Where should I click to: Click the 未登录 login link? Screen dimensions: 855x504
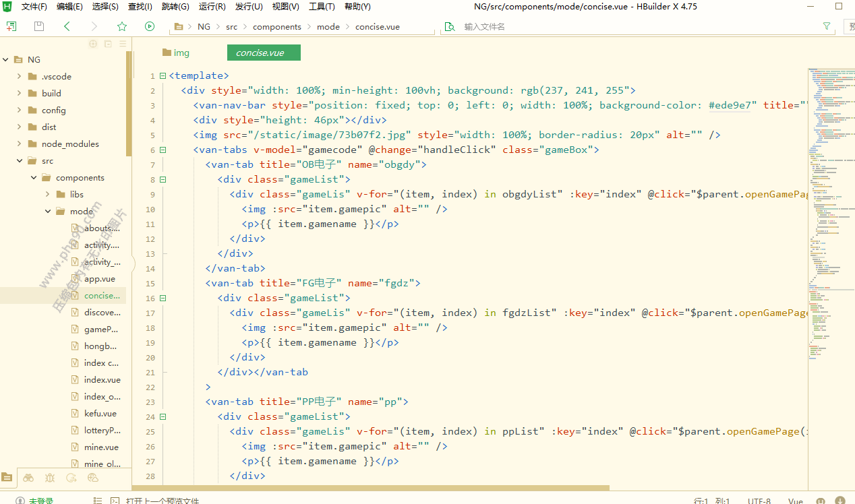point(40,501)
